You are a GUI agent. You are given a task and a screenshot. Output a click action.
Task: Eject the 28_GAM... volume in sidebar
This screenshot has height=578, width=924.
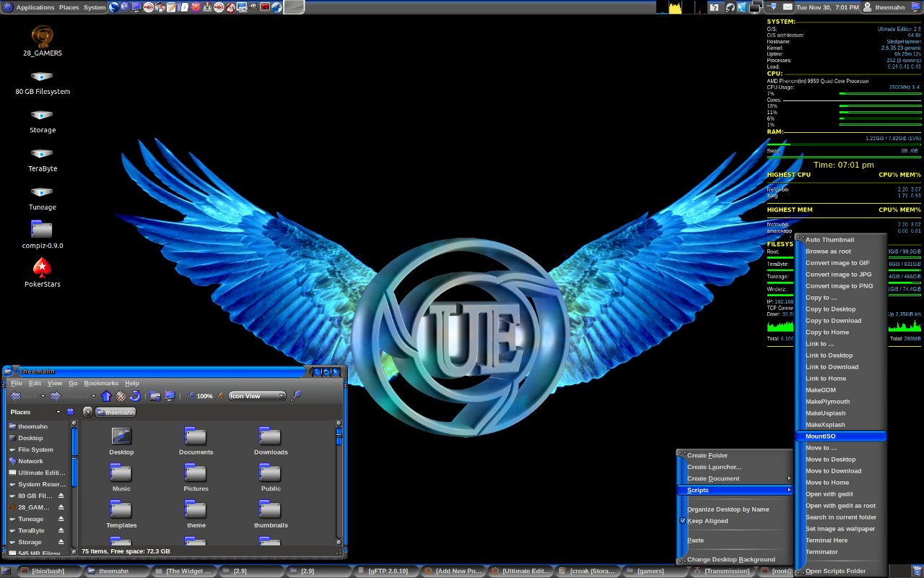(x=61, y=507)
